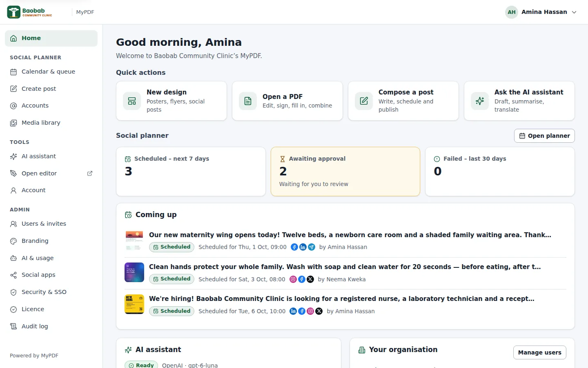The height and width of the screenshot is (368, 588).
Task: Click the AH avatar in the header
Action: (x=512, y=12)
